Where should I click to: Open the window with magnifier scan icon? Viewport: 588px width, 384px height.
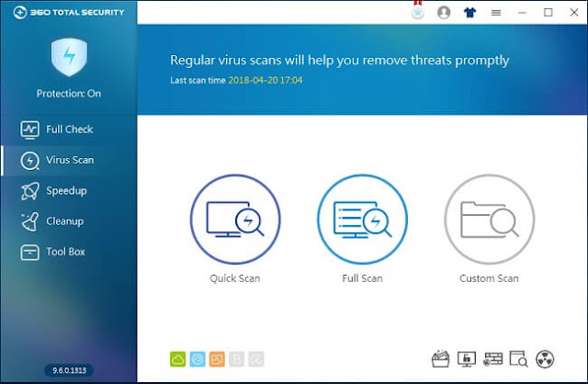tap(518, 359)
